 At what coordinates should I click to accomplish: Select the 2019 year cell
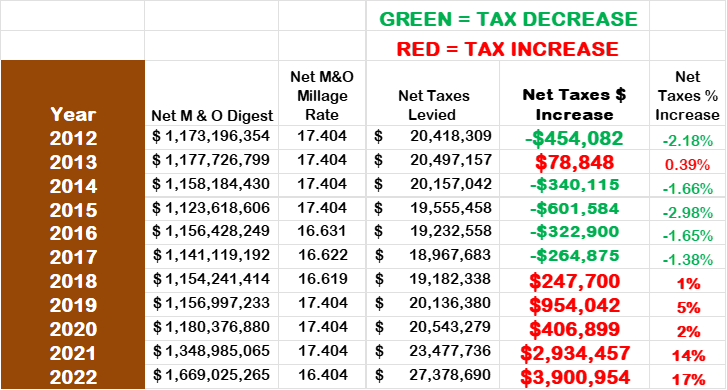[73, 305]
